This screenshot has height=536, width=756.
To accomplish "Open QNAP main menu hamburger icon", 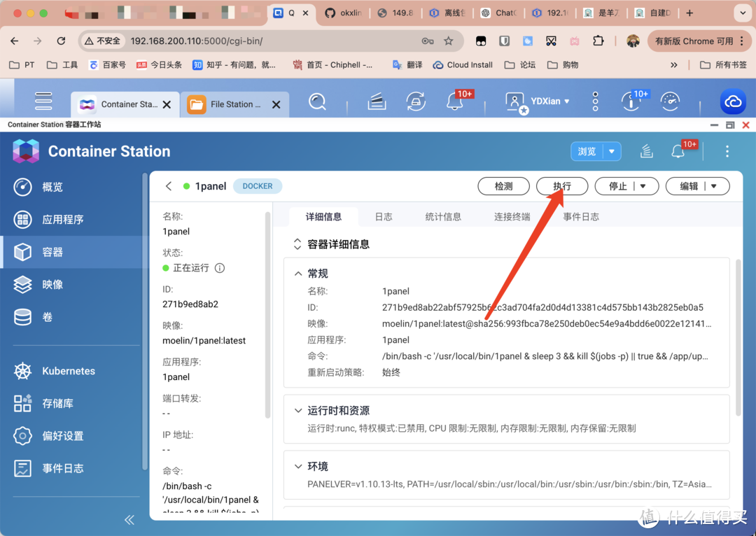I will pyautogui.click(x=44, y=101).
